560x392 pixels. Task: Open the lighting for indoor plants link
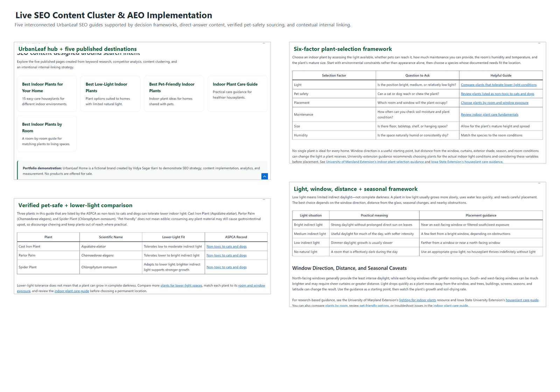(418, 300)
